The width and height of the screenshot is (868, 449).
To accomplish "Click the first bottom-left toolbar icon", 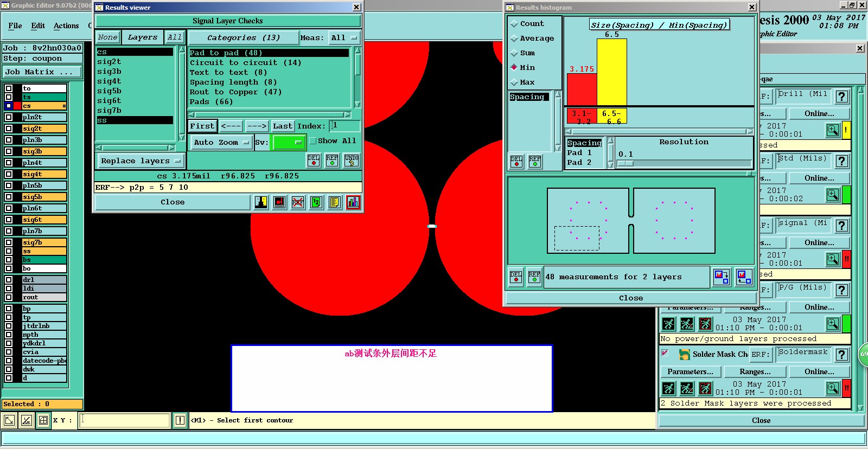I will pos(9,420).
